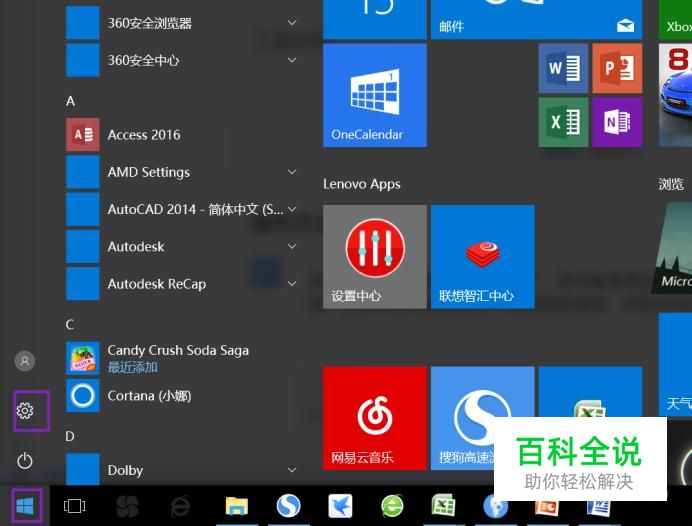Click the Lenovo Apps group title
Screen dimensions: 692x526
(361, 184)
